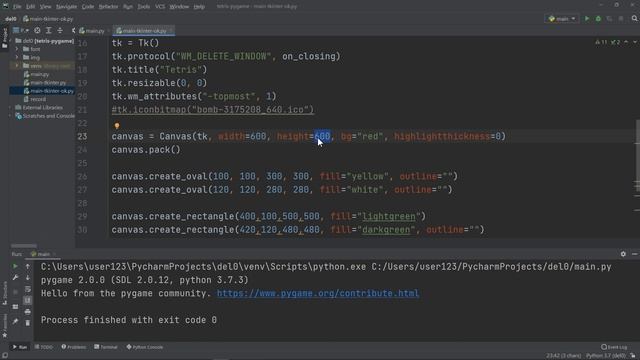Click the highlighted height value 600

(322, 136)
